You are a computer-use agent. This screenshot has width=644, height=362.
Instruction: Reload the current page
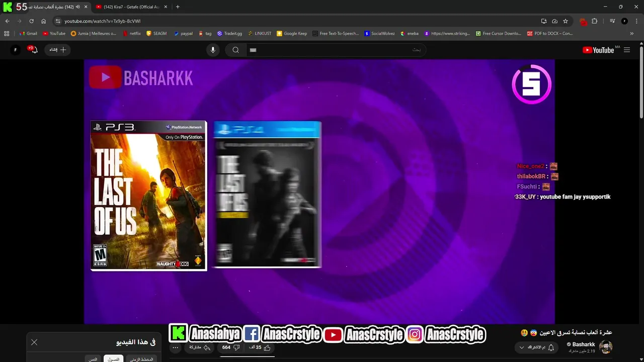click(31, 21)
